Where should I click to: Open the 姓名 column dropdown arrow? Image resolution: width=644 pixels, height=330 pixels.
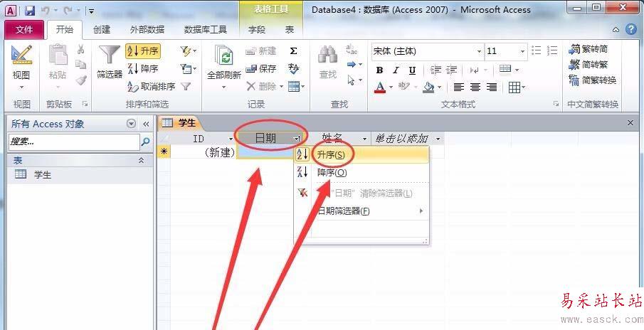[364, 139]
